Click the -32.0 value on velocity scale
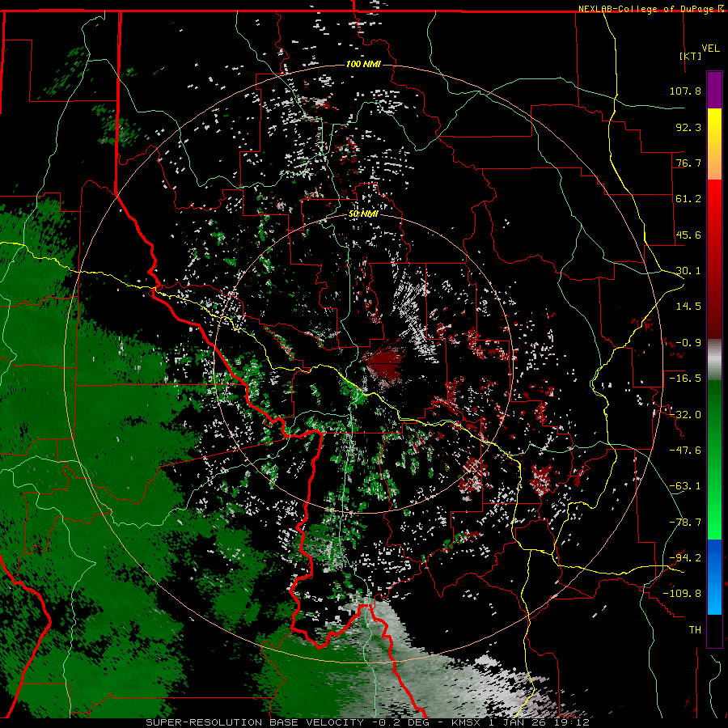The width and height of the screenshot is (728, 728). tap(685, 415)
